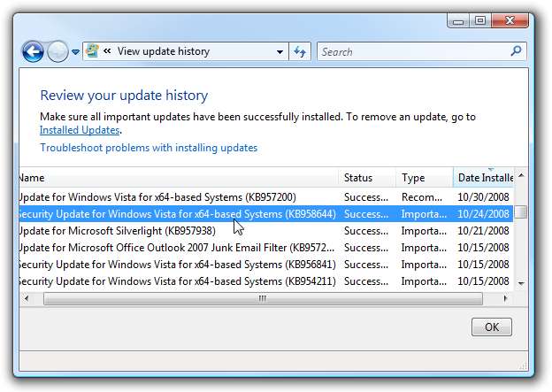Select the KB957200 Windows Vista update row
Image resolution: width=552 pixels, height=392 pixels.
tap(266, 196)
